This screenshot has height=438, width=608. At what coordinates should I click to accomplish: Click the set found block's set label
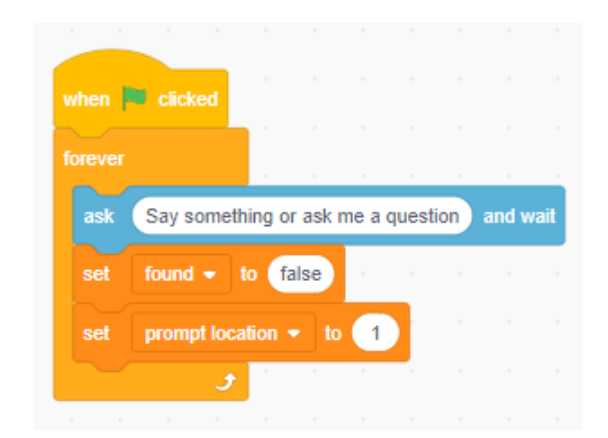(x=96, y=274)
